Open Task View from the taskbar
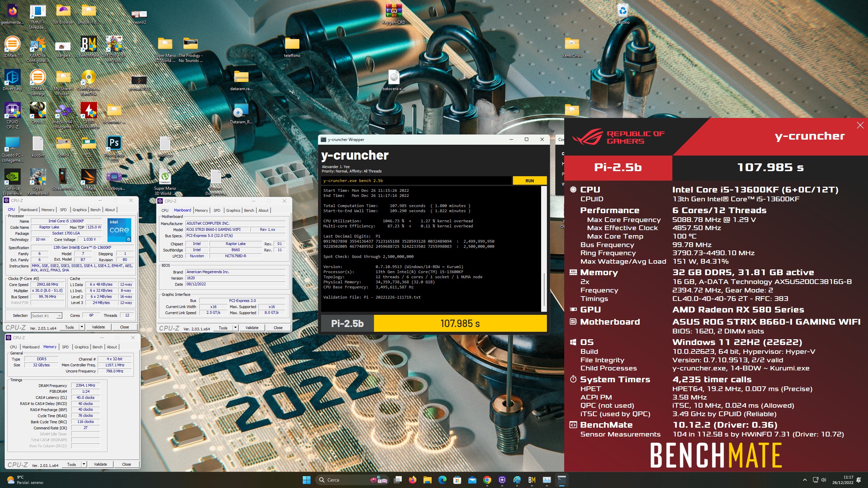Viewport: 868px width, 488px height. pyautogui.click(x=397, y=480)
